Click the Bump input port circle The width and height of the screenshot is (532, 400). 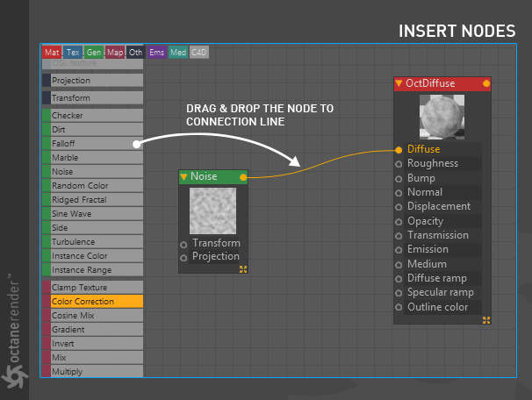pyautogui.click(x=399, y=179)
